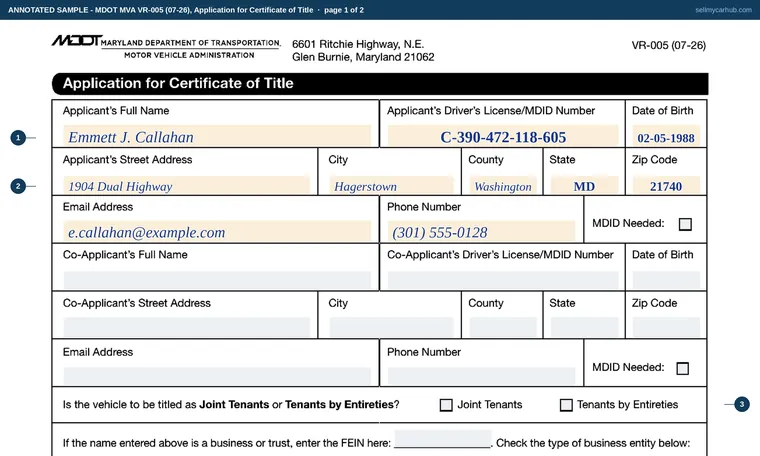Click the sellmycarhub.com site text

point(723,10)
